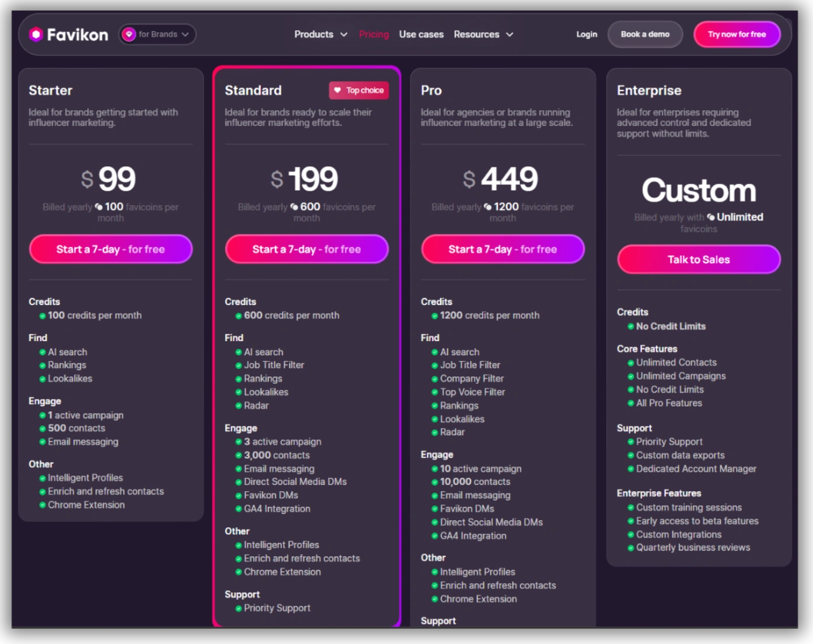Click Priority Support in Standard plan
This screenshot has height=644, width=813.
(277, 608)
